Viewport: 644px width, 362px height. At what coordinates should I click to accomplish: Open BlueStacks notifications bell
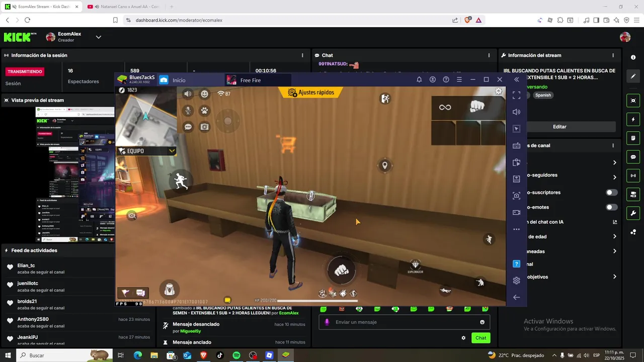(x=419, y=79)
